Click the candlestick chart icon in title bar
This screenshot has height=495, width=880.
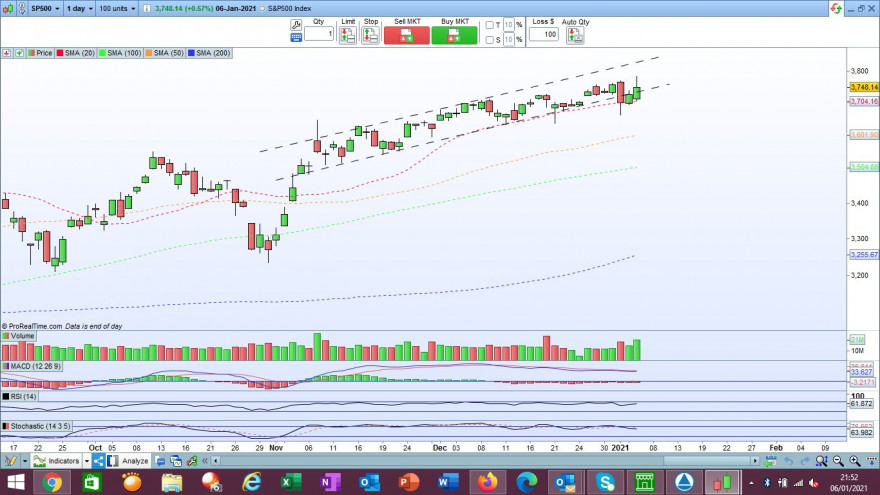click(8, 8)
